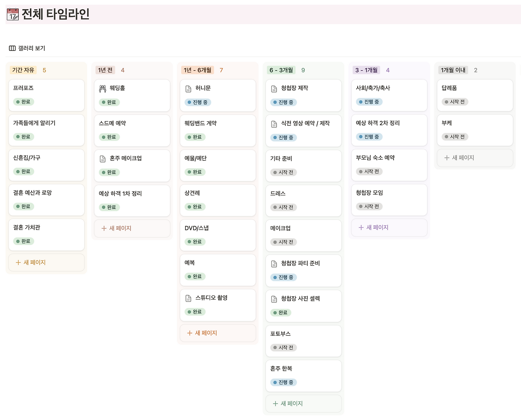Click the gallery view icon beside 갤러리 보기

click(x=12, y=48)
